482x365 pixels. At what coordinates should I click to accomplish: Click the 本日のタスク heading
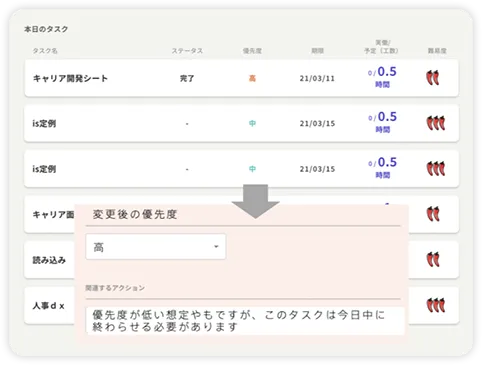coord(46,29)
